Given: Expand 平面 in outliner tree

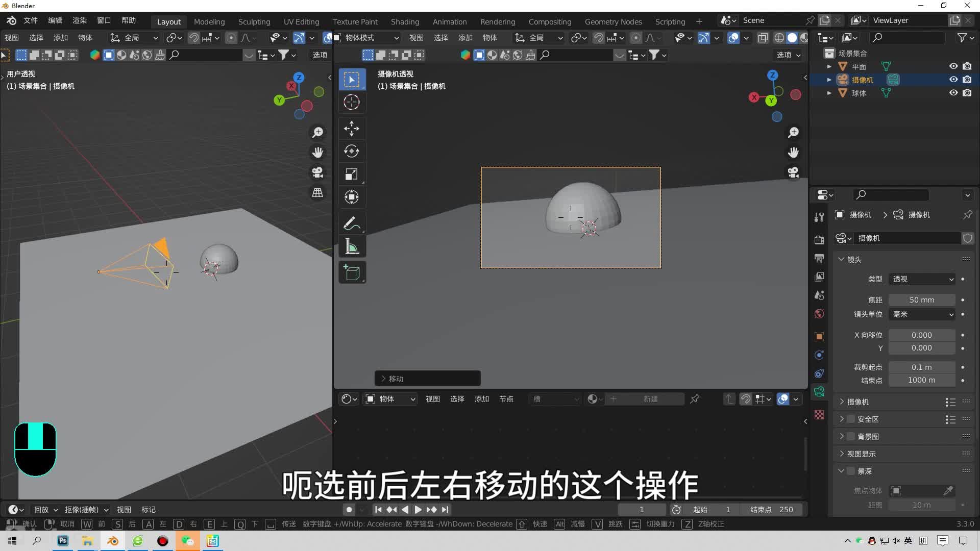Looking at the screenshot, I should [829, 66].
